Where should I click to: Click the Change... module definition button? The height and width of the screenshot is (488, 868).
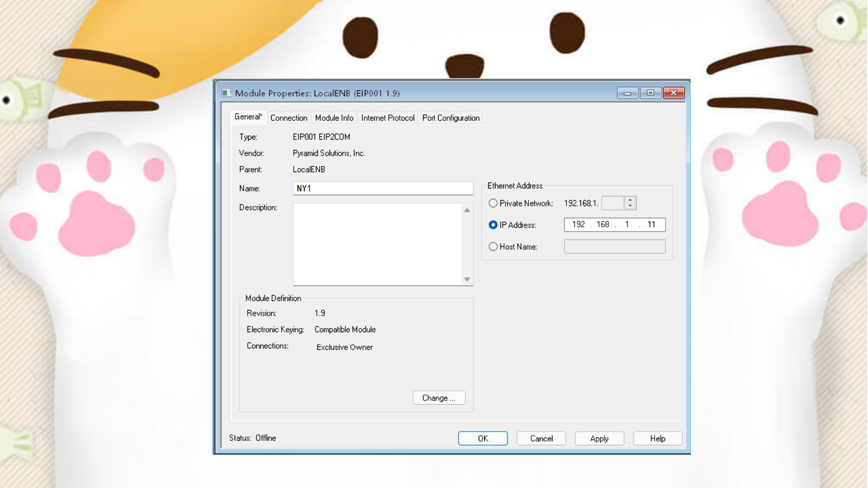coord(439,398)
